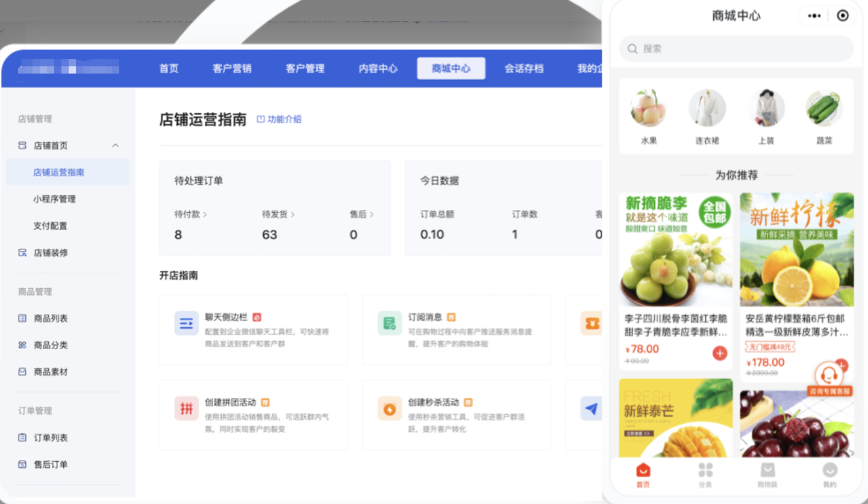868x504 pixels.
Task: Select the 连衣裙 category circle
Action: click(707, 108)
